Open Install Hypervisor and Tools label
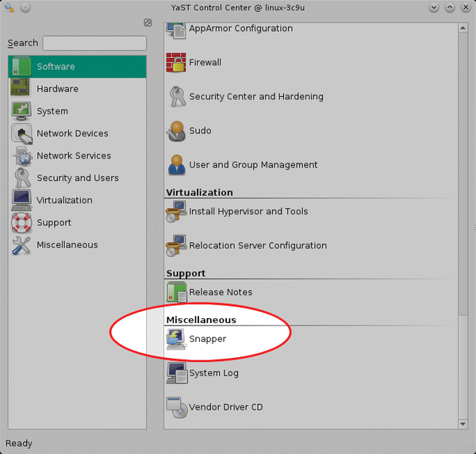The height and width of the screenshot is (454, 476). click(248, 211)
